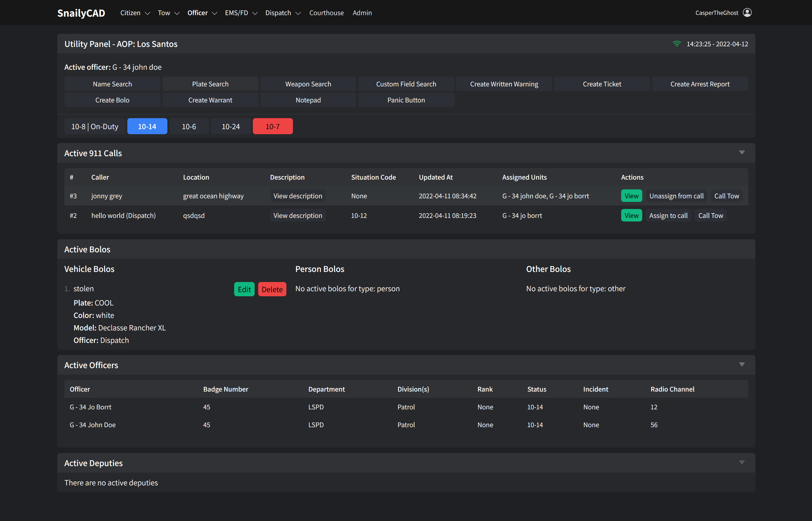Viewport: 812px width, 521px height.
Task: Open the Name Search tool
Action: tap(112, 84)
